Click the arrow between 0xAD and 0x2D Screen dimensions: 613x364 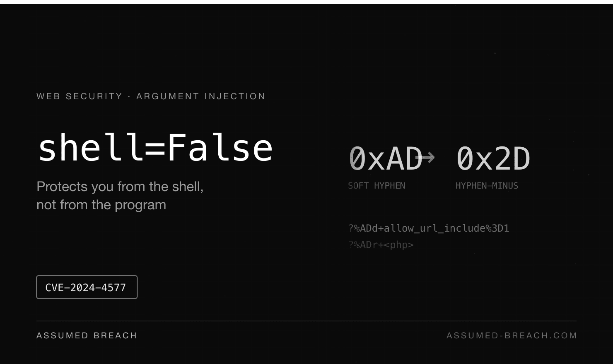425,157
